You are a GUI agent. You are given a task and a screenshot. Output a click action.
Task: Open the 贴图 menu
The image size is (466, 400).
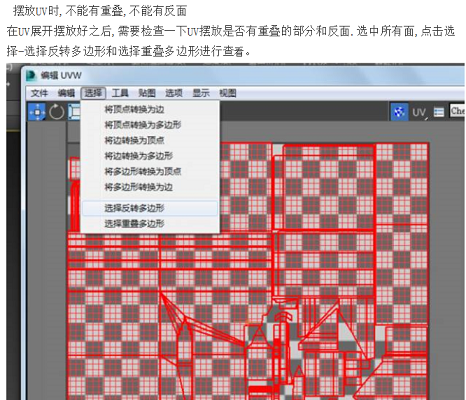click(x=147, y=93)
